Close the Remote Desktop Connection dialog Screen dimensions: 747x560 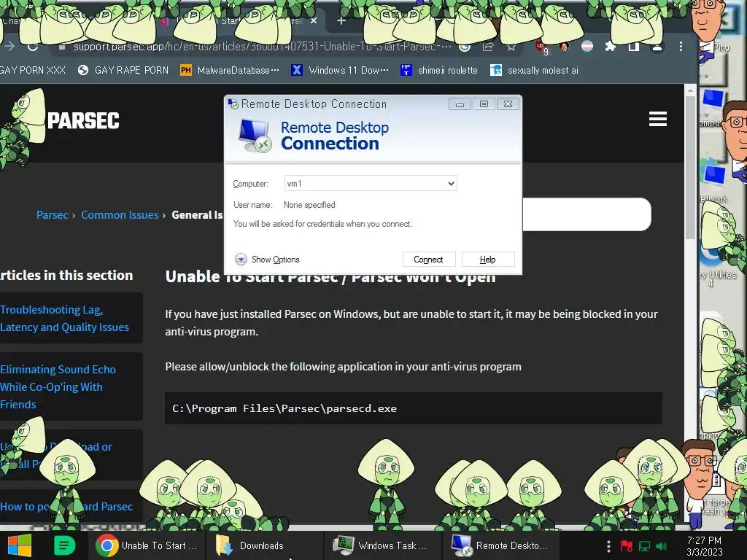[x=508, y=104]
